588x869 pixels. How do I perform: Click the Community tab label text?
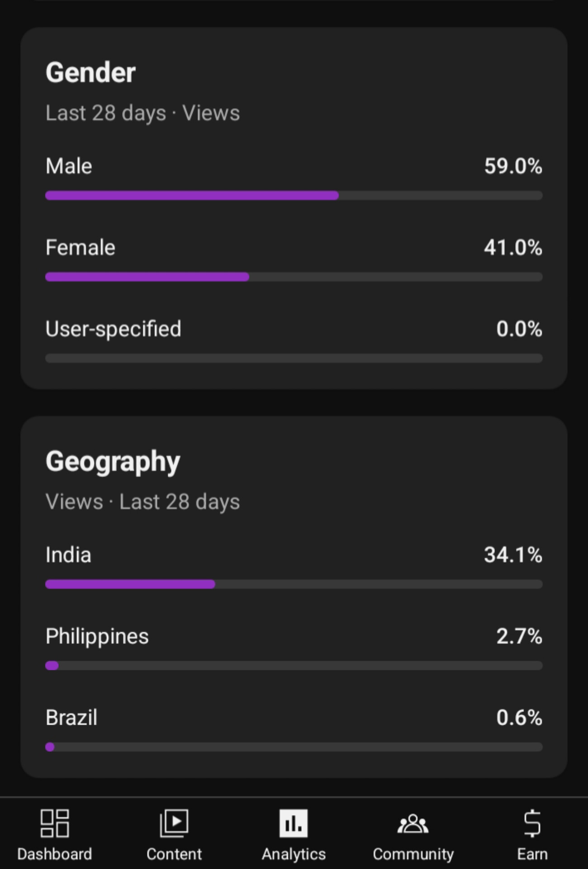(413, 854)
